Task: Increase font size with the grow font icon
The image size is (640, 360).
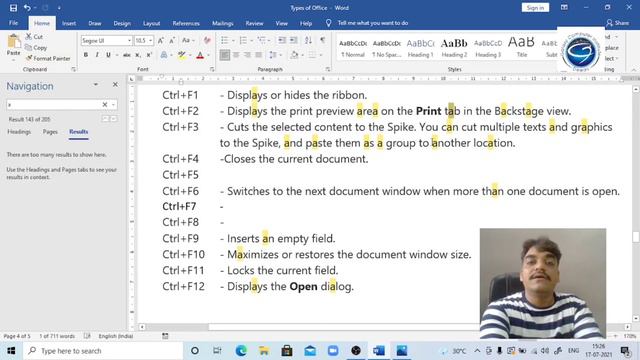Action: pos(161,40)
